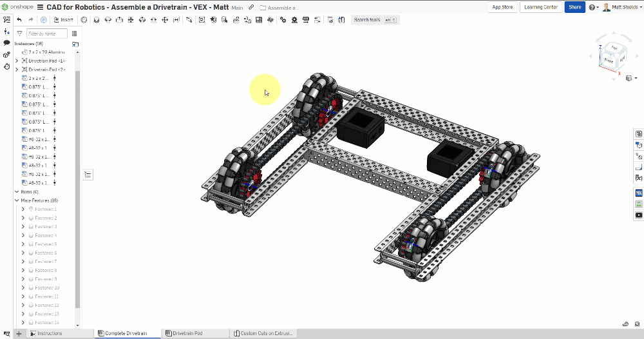Expand the Drivetrain Pod <1> instance
Viewport: 644px width, 339px height.
tap(16, 61)
